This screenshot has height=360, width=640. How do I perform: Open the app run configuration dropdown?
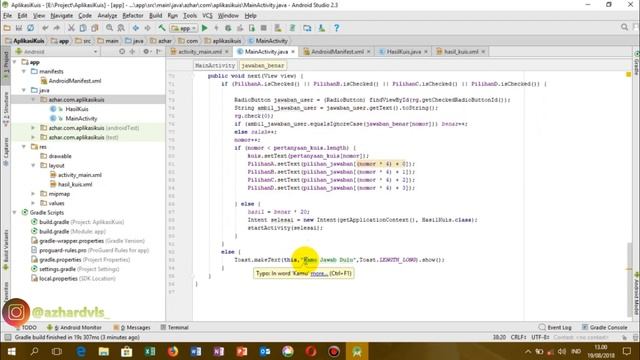[184, 28]
